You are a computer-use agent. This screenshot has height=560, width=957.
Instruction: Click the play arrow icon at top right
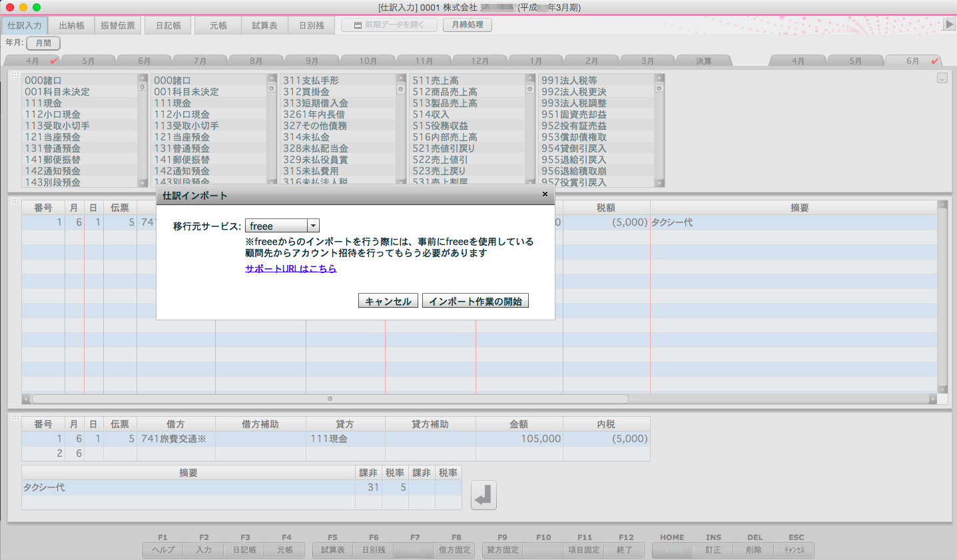(x=949, y=25)
